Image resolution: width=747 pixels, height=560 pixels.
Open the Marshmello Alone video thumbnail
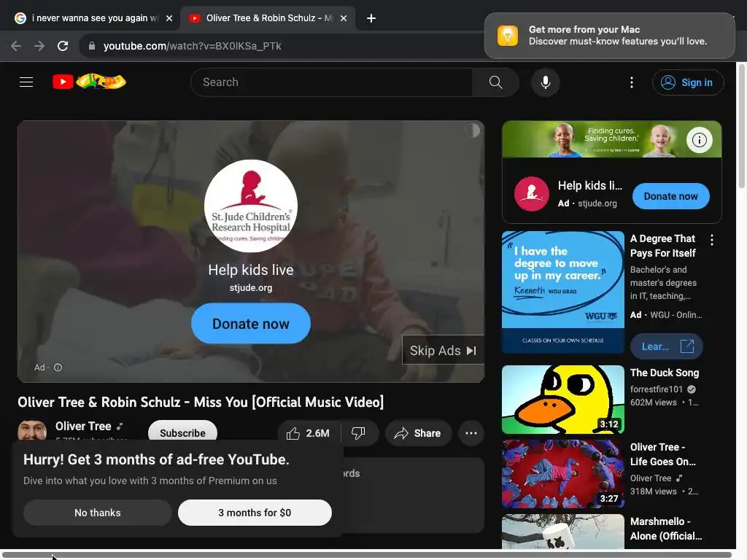click(563, 532)
